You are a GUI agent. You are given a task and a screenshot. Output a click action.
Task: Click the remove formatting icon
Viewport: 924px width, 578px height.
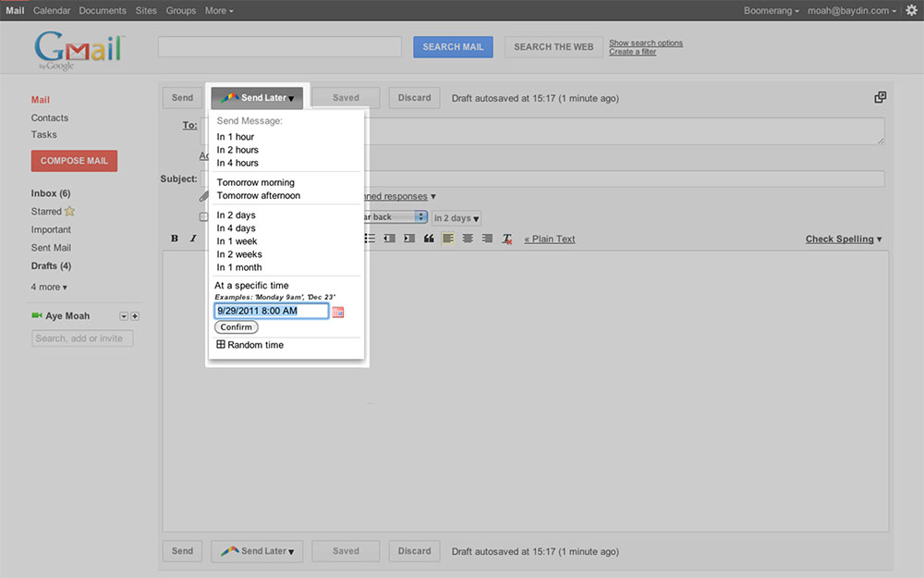(x=506, y=239)
